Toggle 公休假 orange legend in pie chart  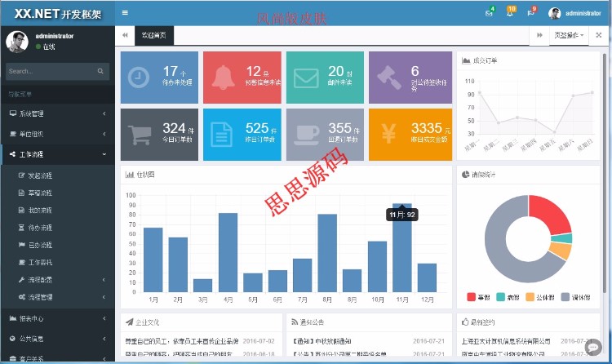click(540, 298)
